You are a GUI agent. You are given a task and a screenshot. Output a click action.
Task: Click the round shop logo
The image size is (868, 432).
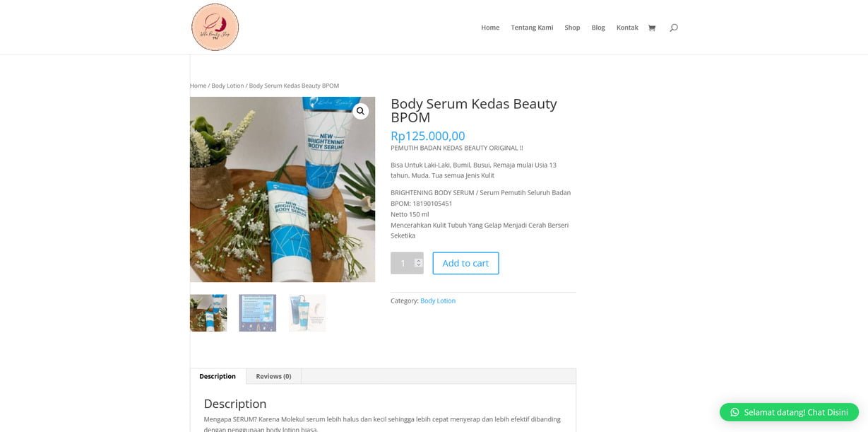point(215,27)
